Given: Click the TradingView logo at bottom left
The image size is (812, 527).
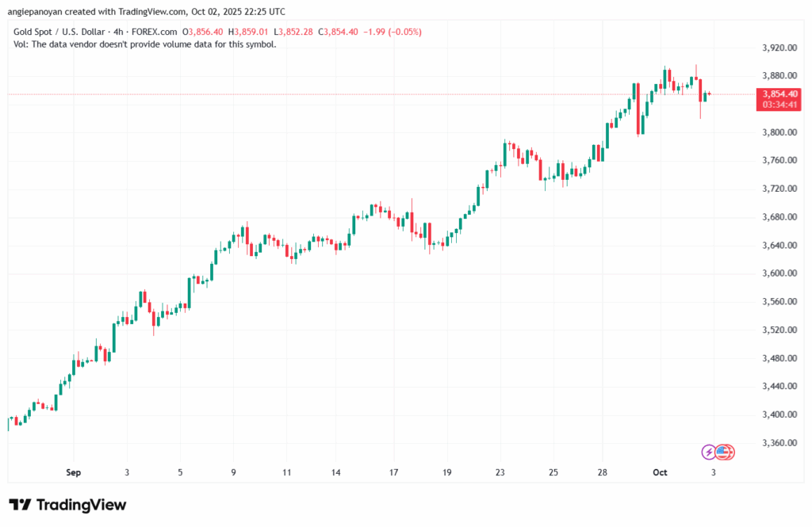Looking at the screenshot, I should pyautogui.click(x=67, y=505).
